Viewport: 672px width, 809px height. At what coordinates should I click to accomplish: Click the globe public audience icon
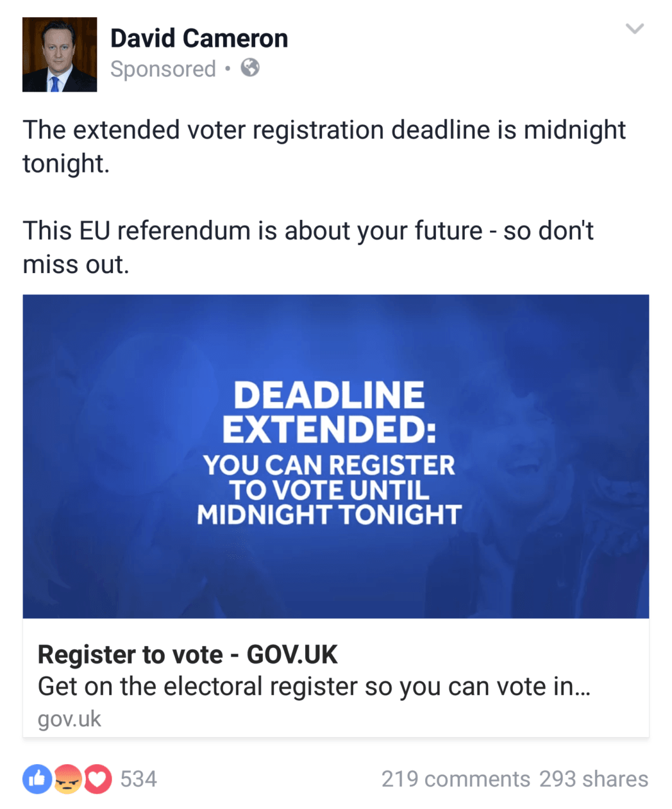pyautogui.click(x=250, y=67)
